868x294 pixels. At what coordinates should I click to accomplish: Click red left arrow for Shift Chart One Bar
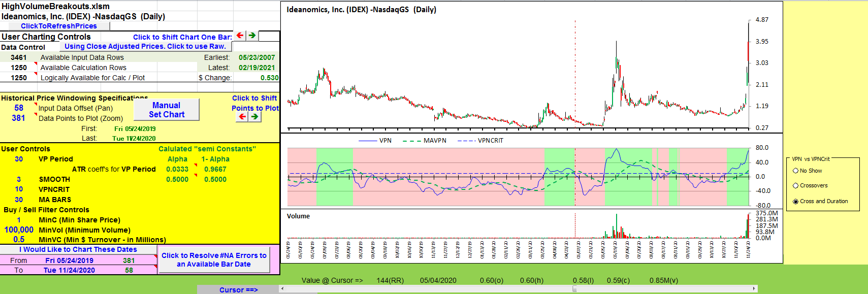240,36
